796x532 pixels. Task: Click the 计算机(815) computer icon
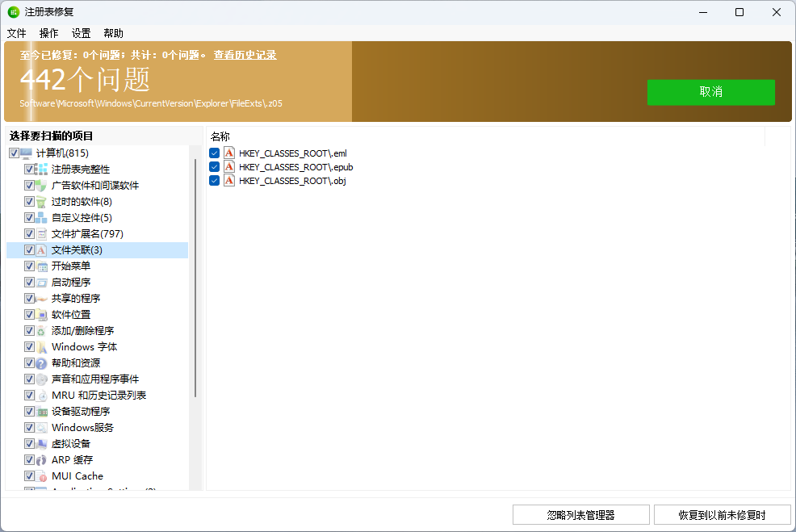(27, 153)
